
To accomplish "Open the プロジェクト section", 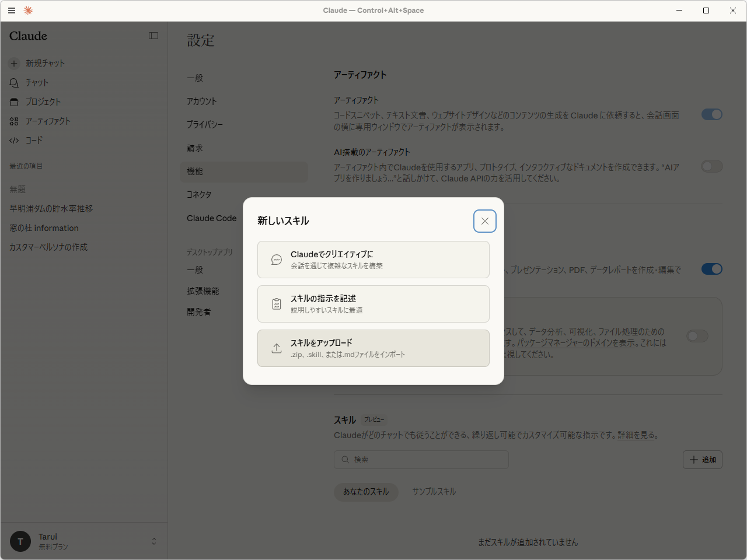I will click(44, 101).
